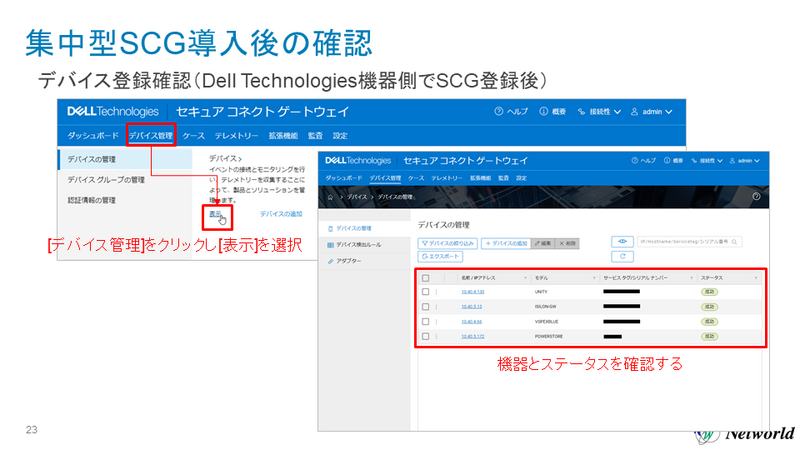Expand 接続性 dropdown in the front window
Image resolution: width=800 pixels, height=450 pixels.
pos(707,160)
